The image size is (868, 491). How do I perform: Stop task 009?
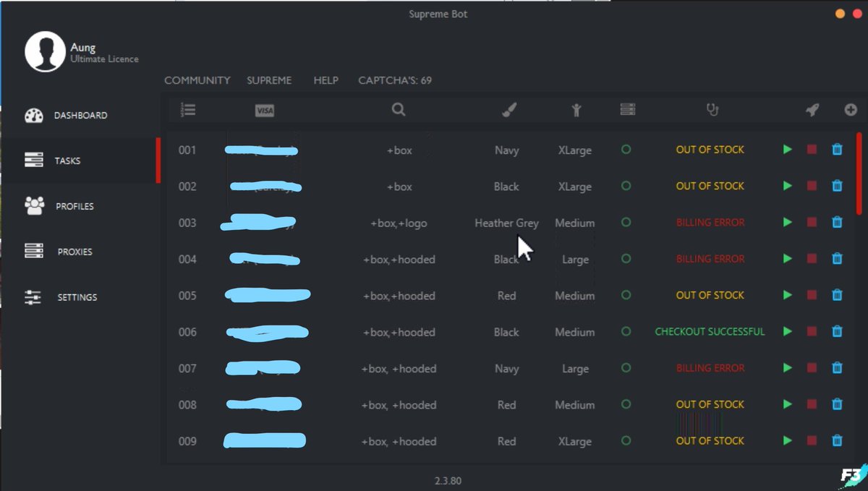tap(812, 440)
